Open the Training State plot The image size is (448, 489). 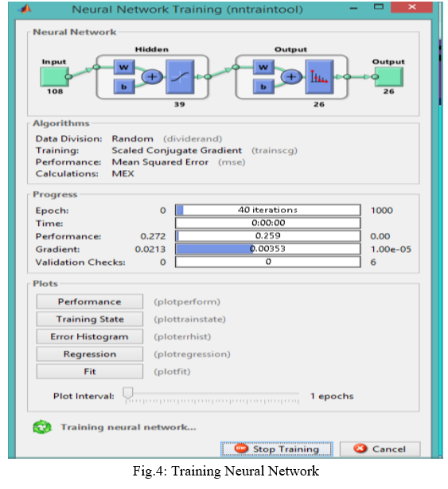click(x=90, y=319)
